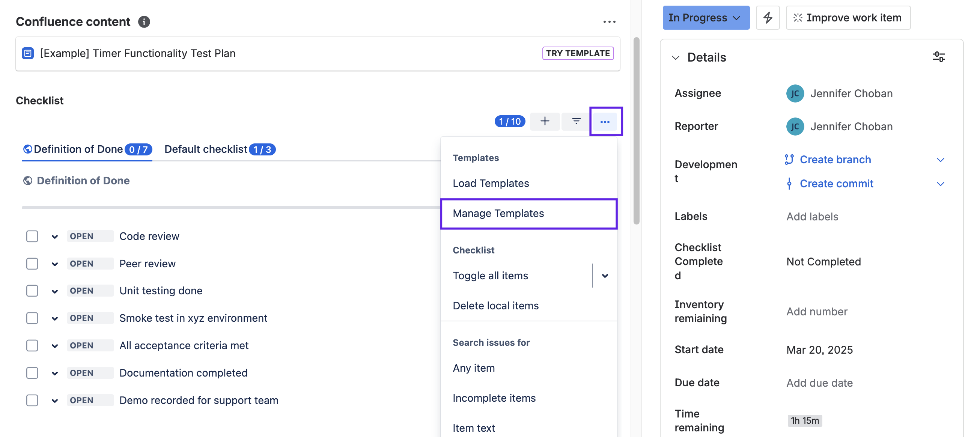Open the checklist filter icon
Image resolution: width=980 pixels, height=437 pixels.
pos(576,121)
